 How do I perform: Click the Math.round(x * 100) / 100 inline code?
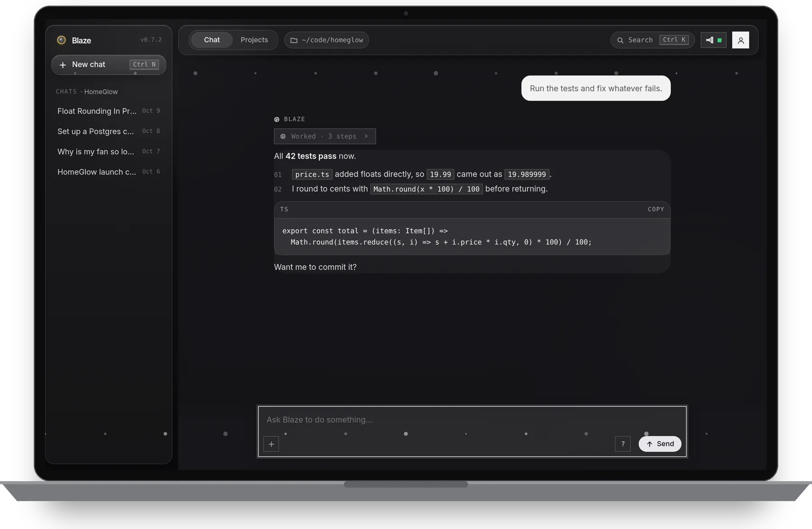coord(426,189)
